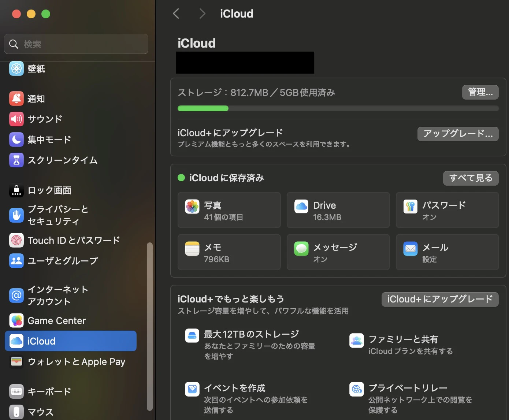Select the サウンド speaker icon
The image size is (509, 420).
pyautogui.click(x=16, y=119)
